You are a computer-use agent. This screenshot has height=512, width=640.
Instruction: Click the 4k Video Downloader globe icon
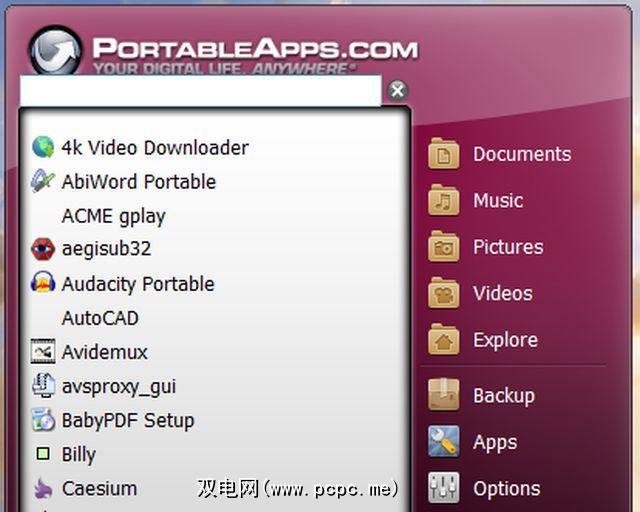point(43,147)
